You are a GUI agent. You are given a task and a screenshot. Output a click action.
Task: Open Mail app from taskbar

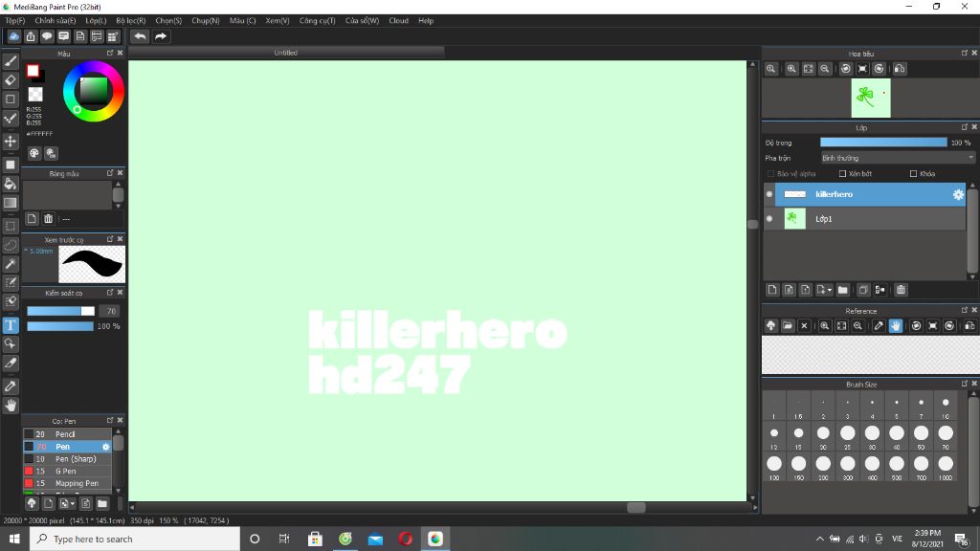point(375,539)
